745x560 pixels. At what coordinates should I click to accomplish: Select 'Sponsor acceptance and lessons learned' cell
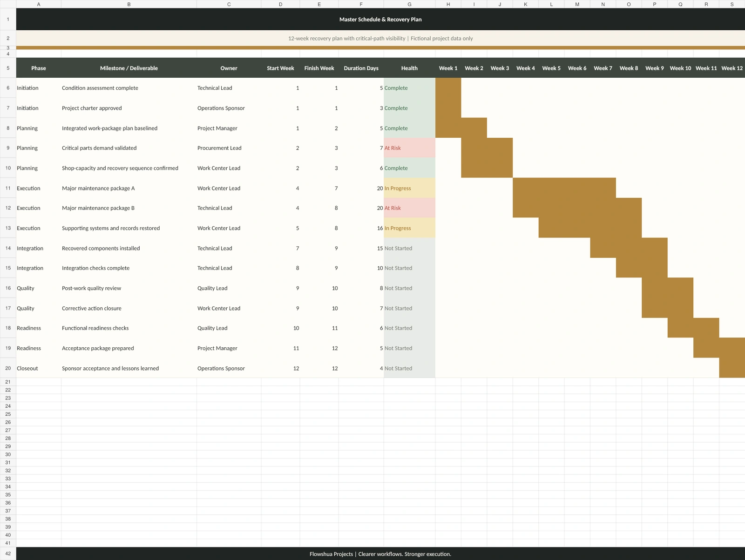[129, 368]
